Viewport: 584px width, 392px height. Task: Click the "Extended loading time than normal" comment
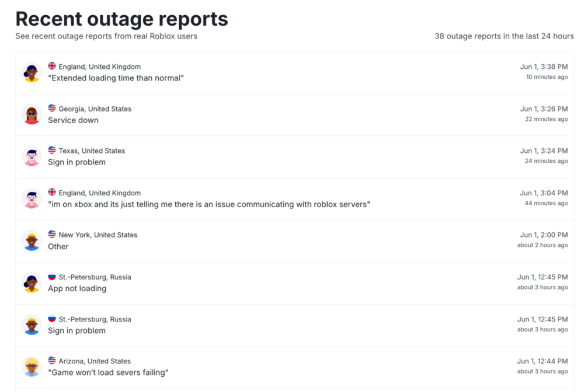click(x=116, y=78)
